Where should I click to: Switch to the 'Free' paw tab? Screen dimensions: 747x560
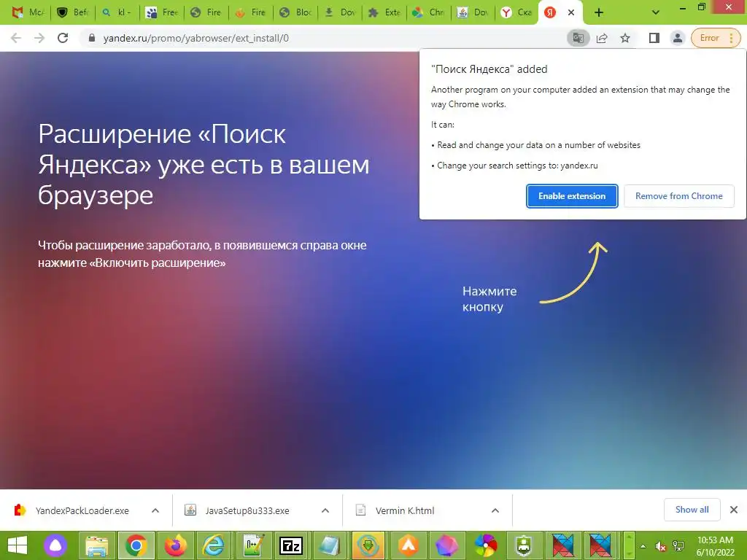coord(161,12)
